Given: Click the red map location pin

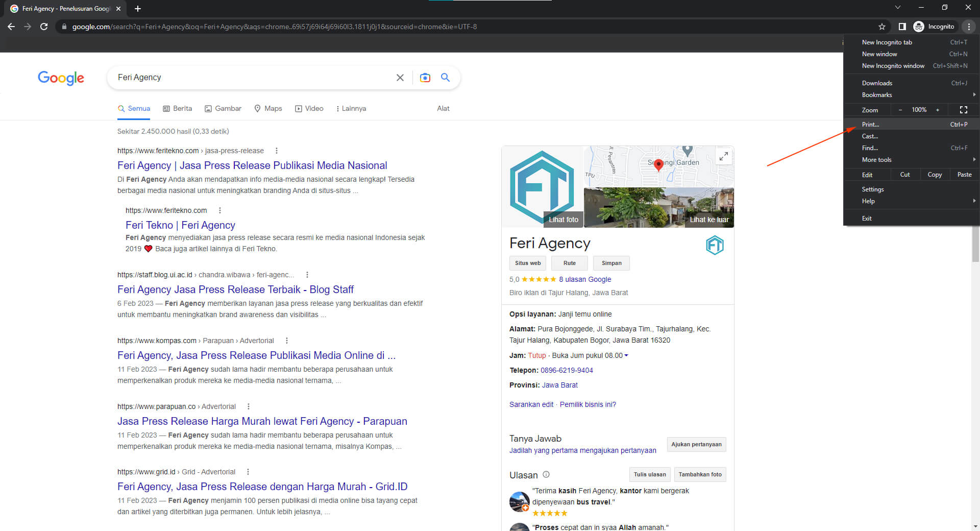Looking at the screenshot, I should click(658, 165).
